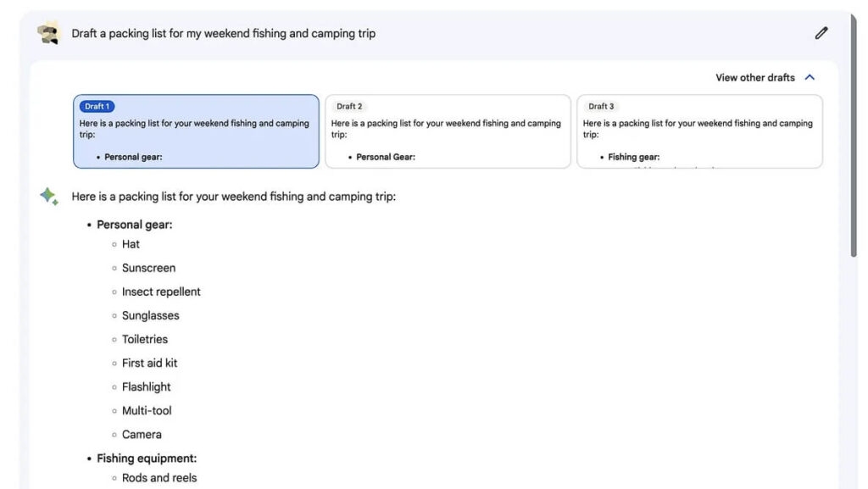The height and width of the screenshot is (489, 868).
Task: Click the Multi-tool list item
Action: coord(147,410)
